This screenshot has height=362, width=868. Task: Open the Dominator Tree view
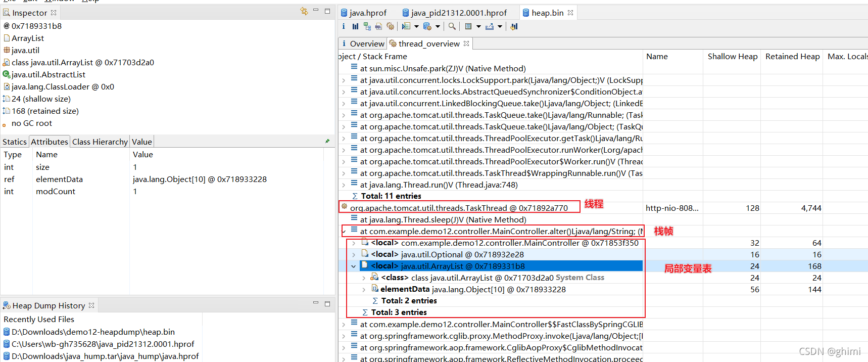(x=367, y=26)
